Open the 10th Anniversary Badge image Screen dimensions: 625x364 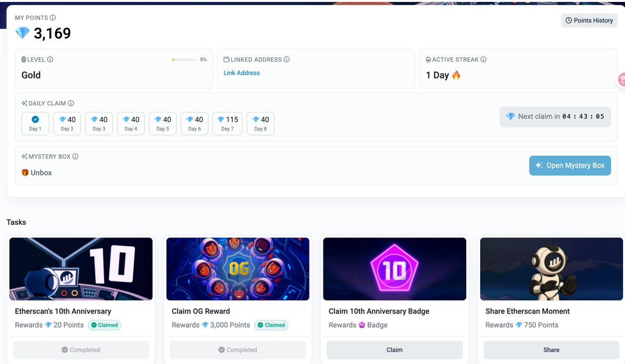(394, 269)
